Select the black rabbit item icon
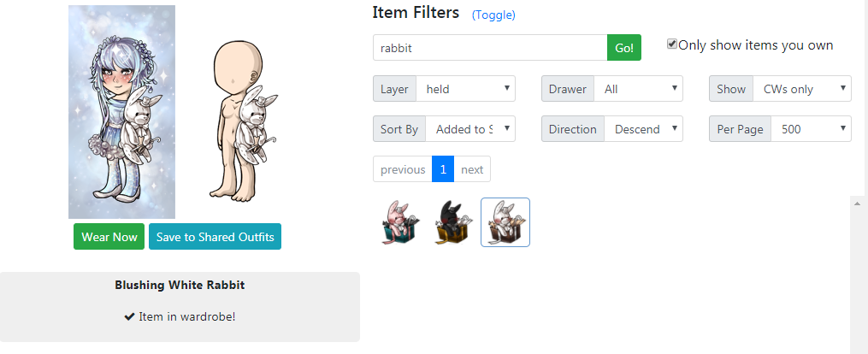The height and width of the screenshot is (354, 868). (452, 222)
